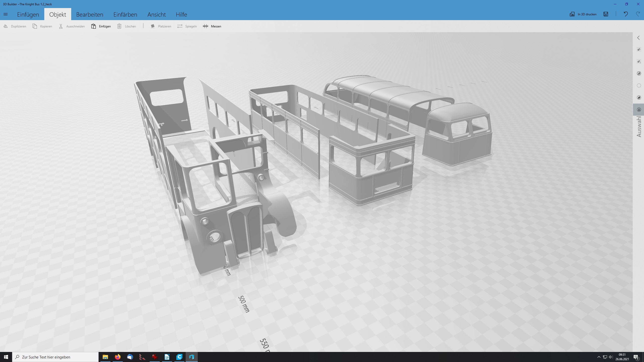Open the Bearbeiten tab

tap(90, 14)
